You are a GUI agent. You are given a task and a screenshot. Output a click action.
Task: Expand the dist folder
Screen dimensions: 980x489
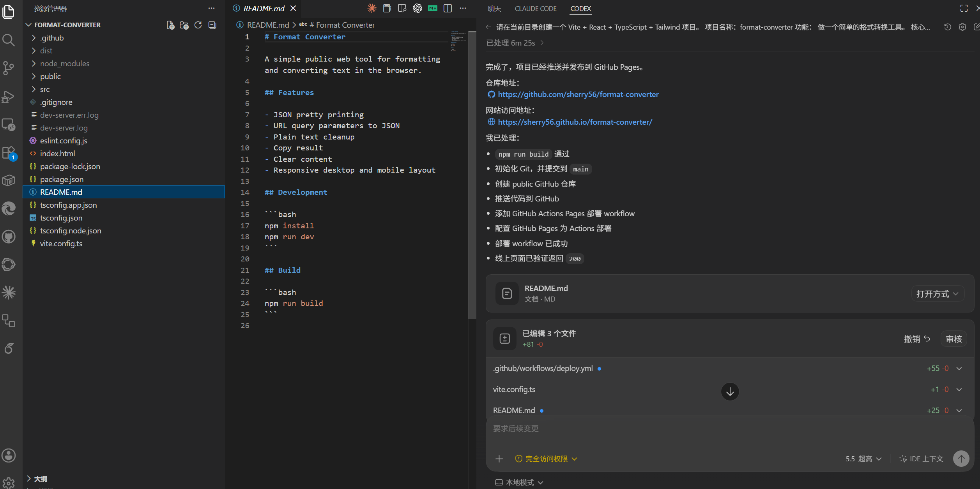[124, 51]
